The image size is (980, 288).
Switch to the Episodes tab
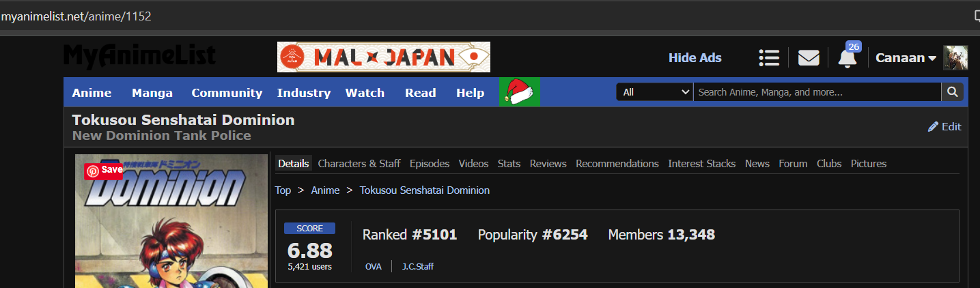430,164
